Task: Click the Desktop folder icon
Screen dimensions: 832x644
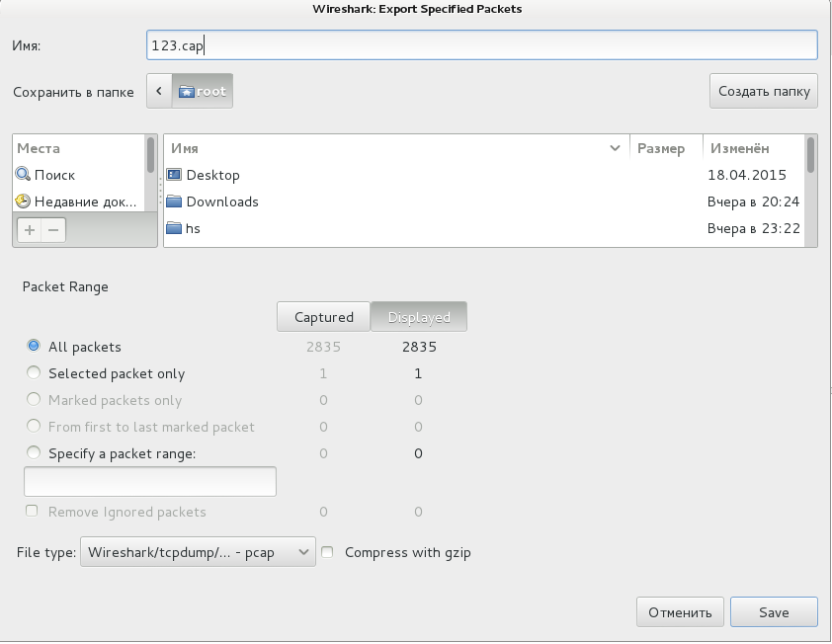Action: (175, 175)
